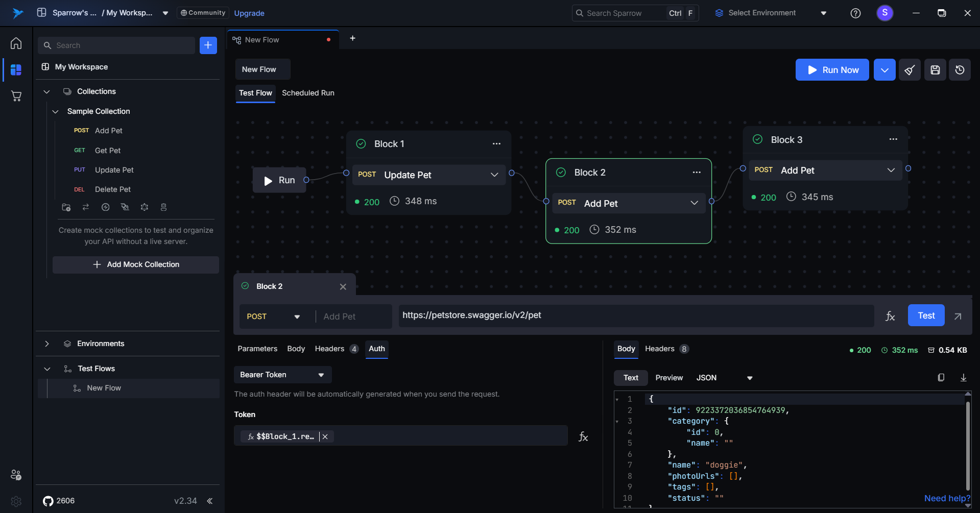The width and height of the screenshot is (980, 513).
Task: Click the Run Now button
Action: click(x=832, y=70)
